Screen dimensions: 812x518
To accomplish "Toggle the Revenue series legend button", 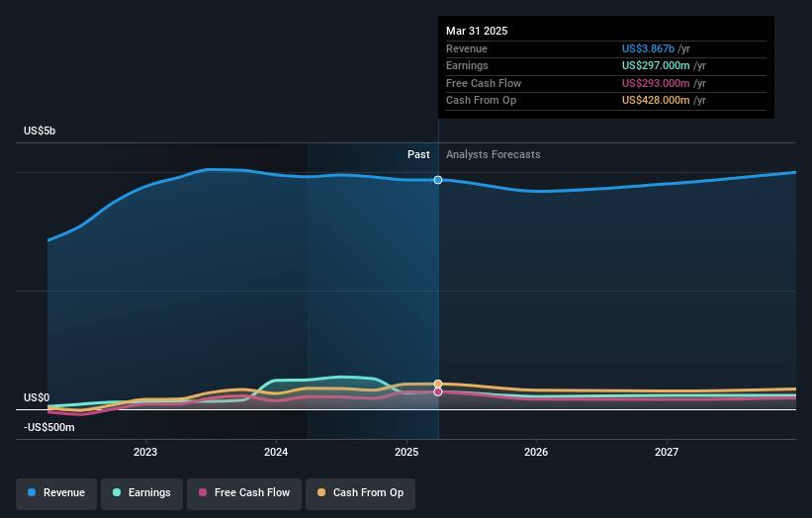I will point(56,493).
